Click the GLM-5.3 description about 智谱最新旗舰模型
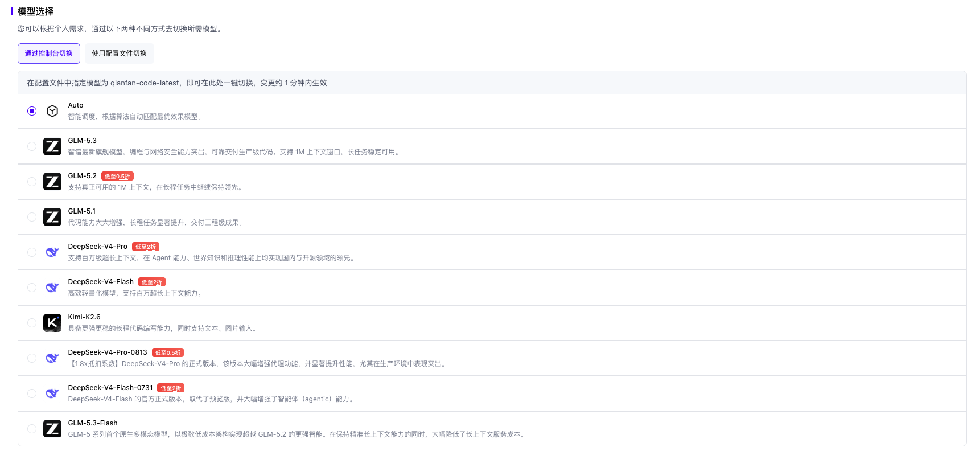The height and width of the screenshot is (451, 980). click(x=235, y=152)
